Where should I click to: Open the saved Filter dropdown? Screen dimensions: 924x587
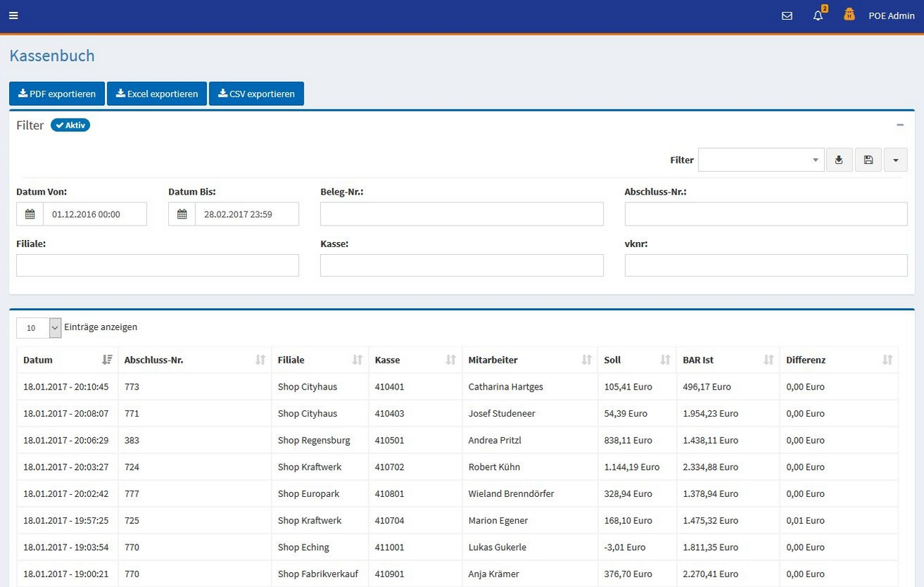click(760, 160)
